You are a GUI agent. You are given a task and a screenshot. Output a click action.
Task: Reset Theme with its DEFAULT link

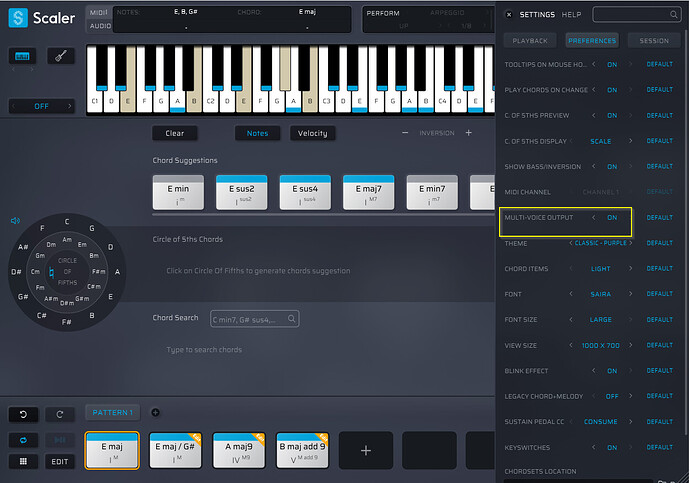[660, 243]
